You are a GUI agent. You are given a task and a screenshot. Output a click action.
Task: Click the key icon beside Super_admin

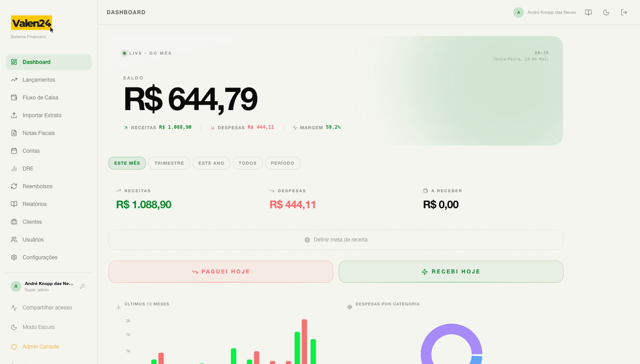[82, 286]
